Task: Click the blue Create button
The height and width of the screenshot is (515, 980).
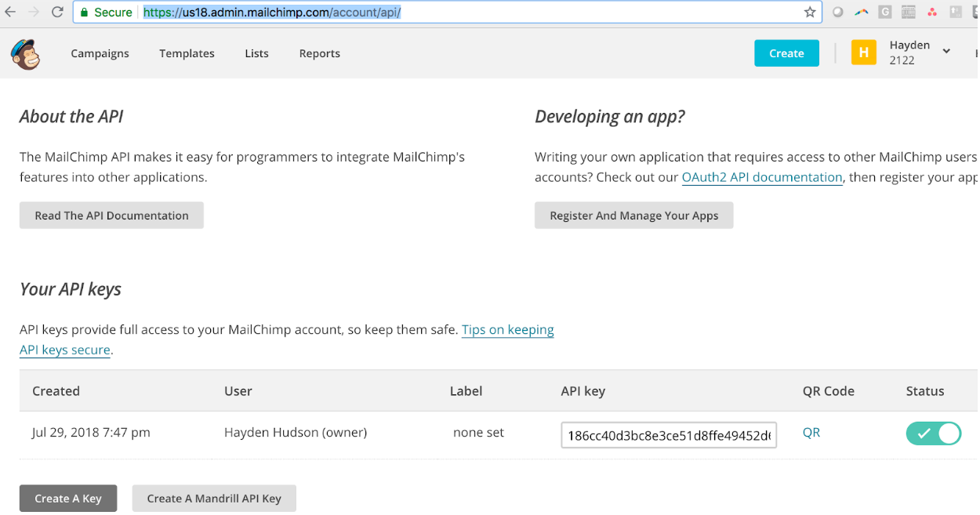Action: pyautogui.click(x=786, y=53)
